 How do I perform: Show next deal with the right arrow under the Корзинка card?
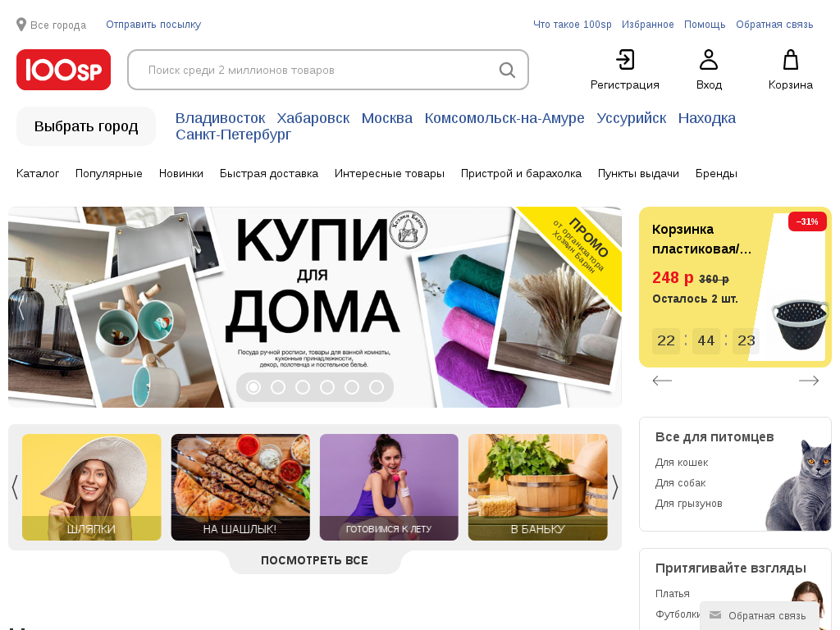(x=808, y=381)
